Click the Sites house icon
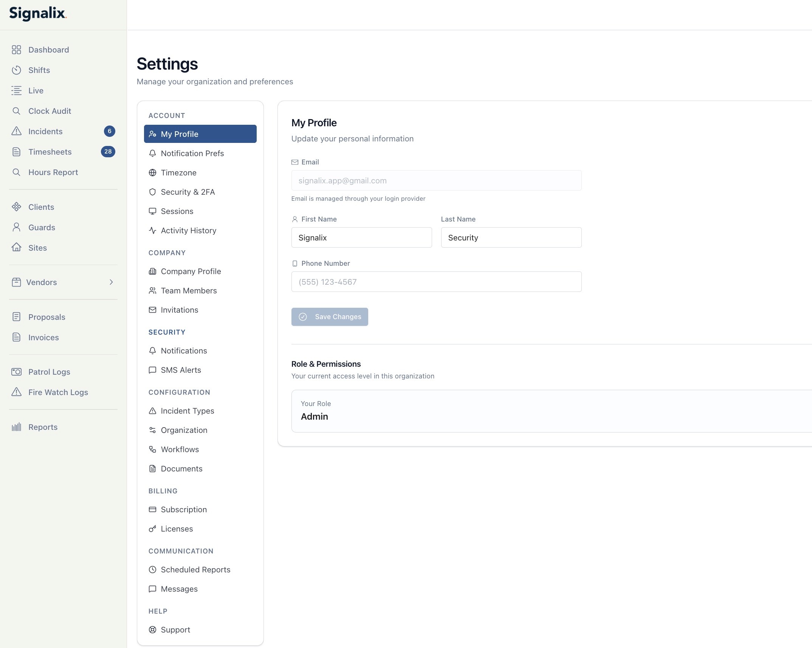 coord(16,248)
